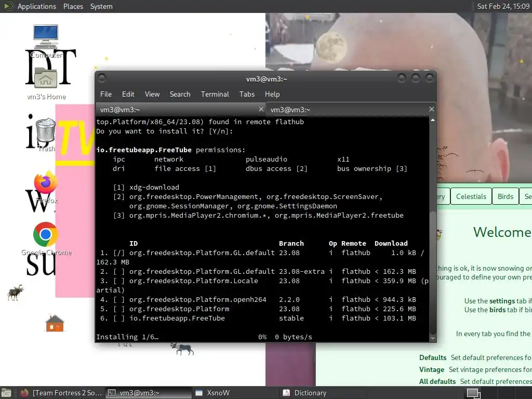Click the [1] xdg-download line

146,187
